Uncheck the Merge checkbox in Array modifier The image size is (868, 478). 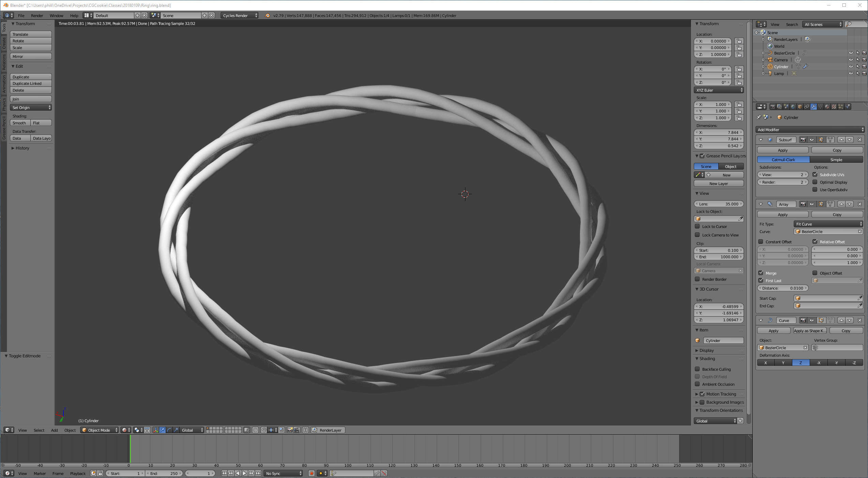[761, 273]
